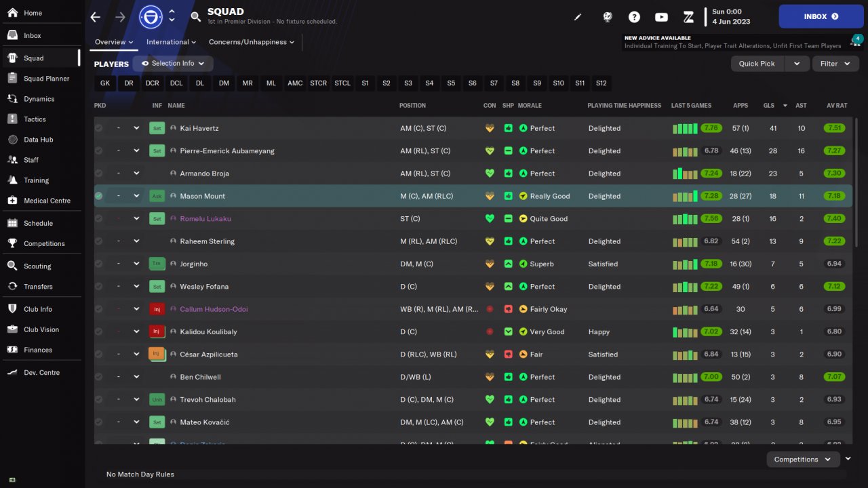Click the chevron right of Competitions dropdown
The height and width of the screenshot is (488, 868).
pyautogui.click(x=848, y=459)
